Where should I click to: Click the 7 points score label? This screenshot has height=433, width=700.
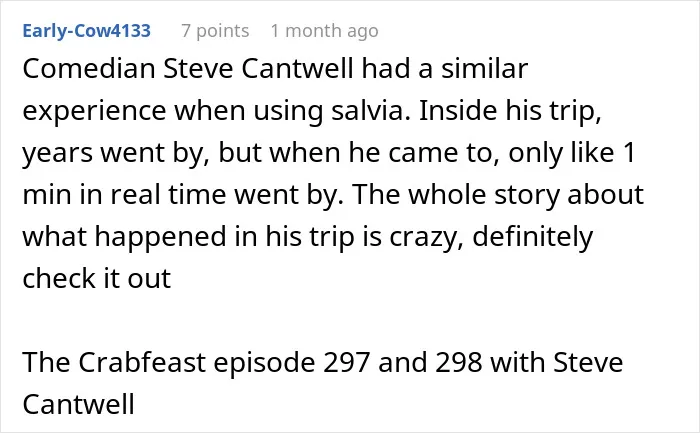tap(215, 31)
